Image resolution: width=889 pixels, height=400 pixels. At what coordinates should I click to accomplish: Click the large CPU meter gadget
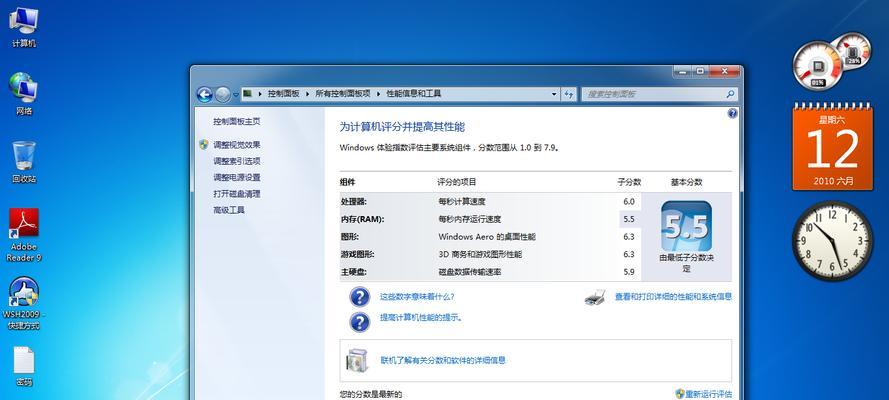817,65
